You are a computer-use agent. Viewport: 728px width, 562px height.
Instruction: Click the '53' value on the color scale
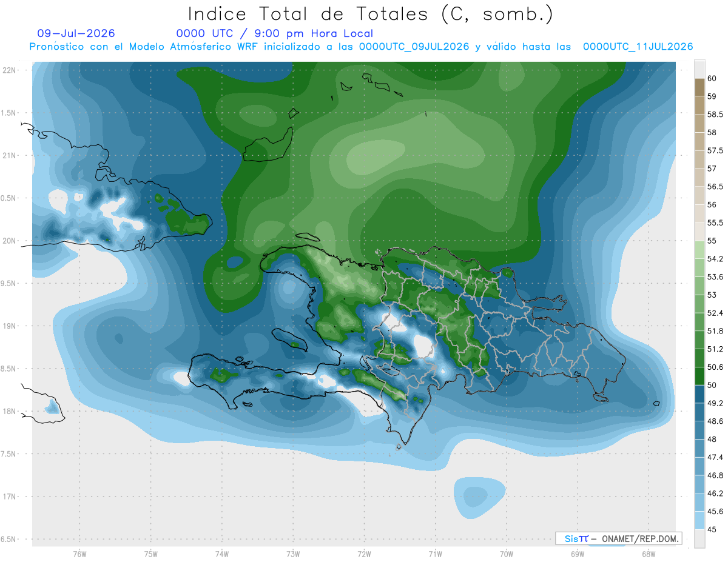712,295
